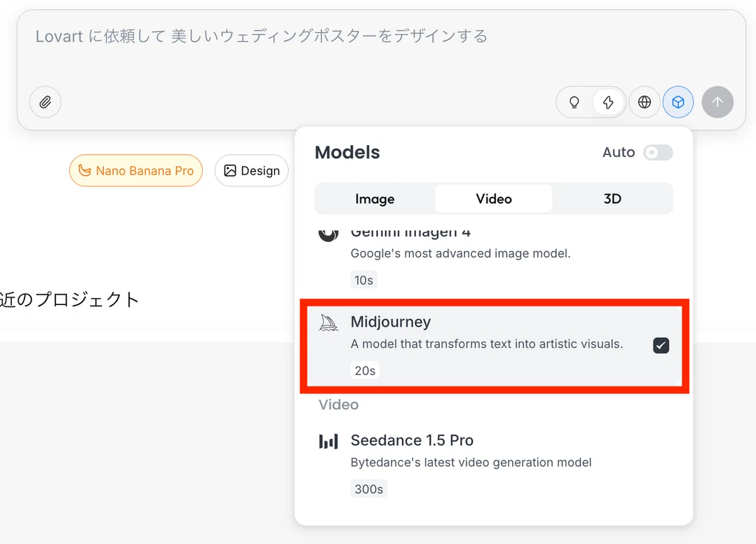This screenshot has height=544, width=756.
Task: Click the Lovart prompt text field
Action: click(x=261, y=36)
